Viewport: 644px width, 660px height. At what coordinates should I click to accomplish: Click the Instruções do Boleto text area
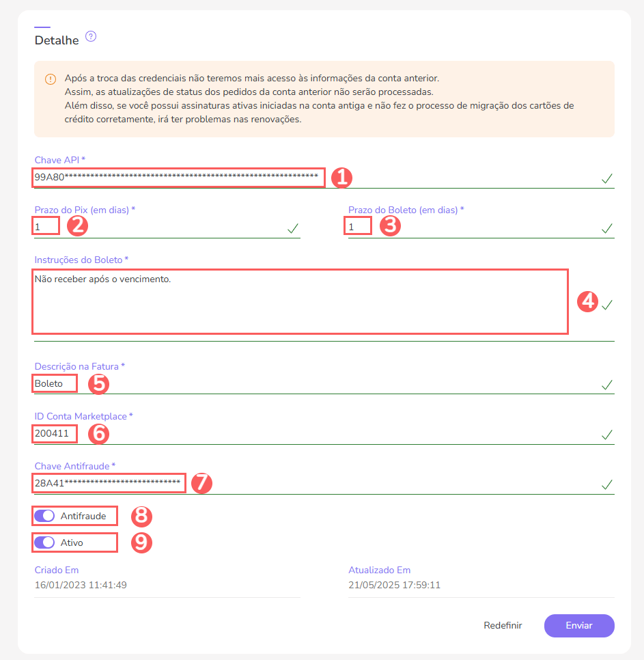(300, 299)
